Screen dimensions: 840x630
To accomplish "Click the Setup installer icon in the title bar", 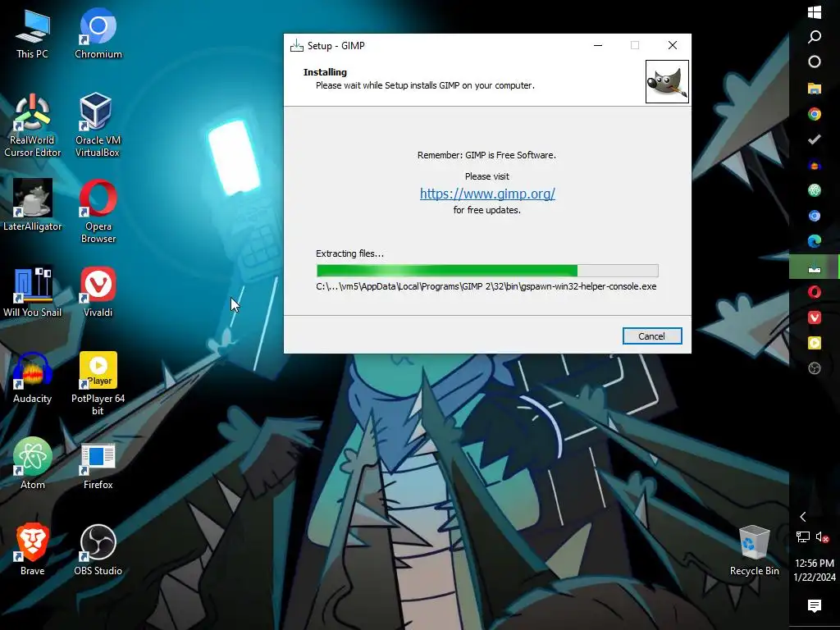I will 296,46.
